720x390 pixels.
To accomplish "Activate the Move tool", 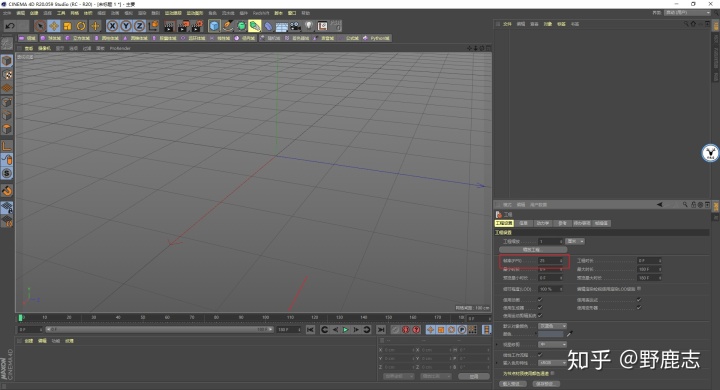I will click(x=54, y=26).
